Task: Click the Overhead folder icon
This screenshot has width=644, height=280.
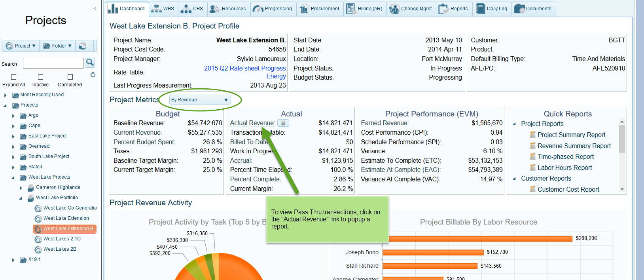Action: tap(23, 147)
